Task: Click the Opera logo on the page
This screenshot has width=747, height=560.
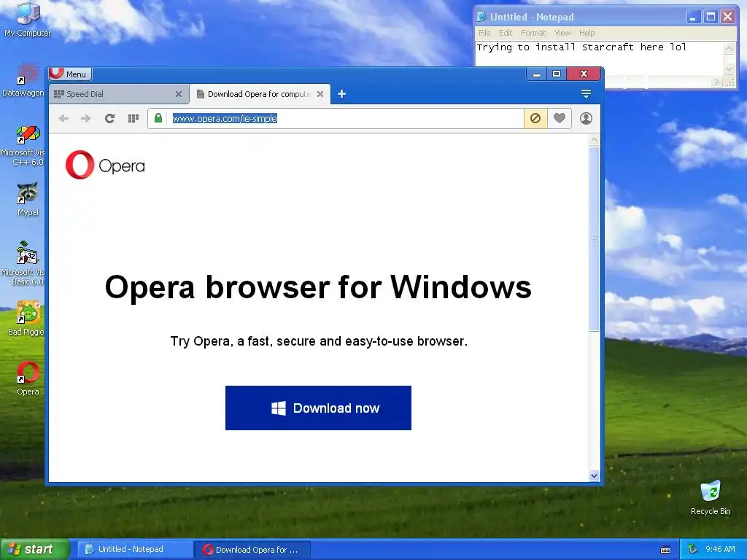Action: [105, 165]
